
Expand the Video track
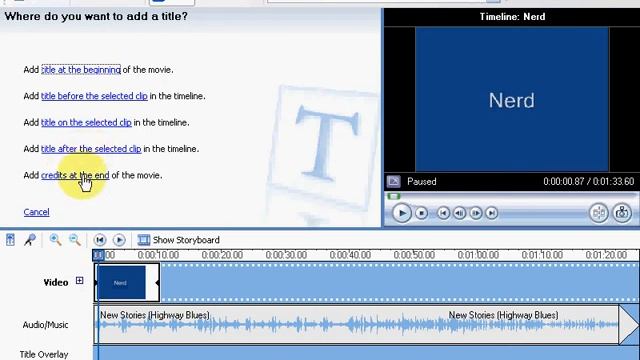click(80, 281)
